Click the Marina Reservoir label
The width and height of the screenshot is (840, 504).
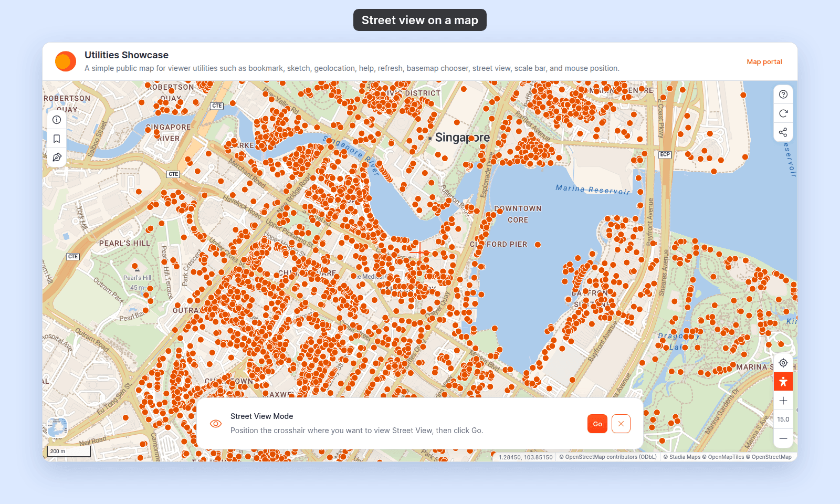point(593,190)
